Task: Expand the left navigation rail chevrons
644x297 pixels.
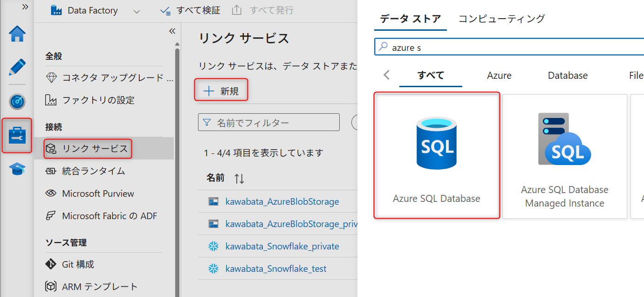Action: click(x=25, y=7)
